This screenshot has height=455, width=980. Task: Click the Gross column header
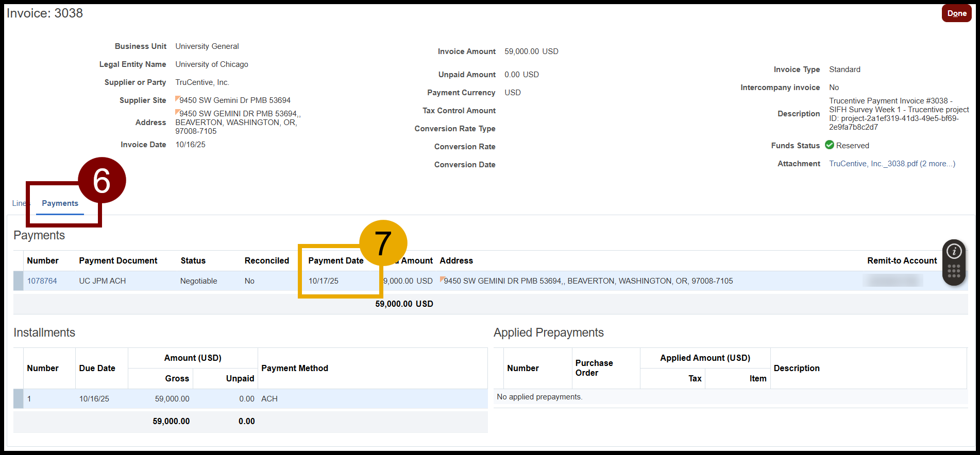177,379
